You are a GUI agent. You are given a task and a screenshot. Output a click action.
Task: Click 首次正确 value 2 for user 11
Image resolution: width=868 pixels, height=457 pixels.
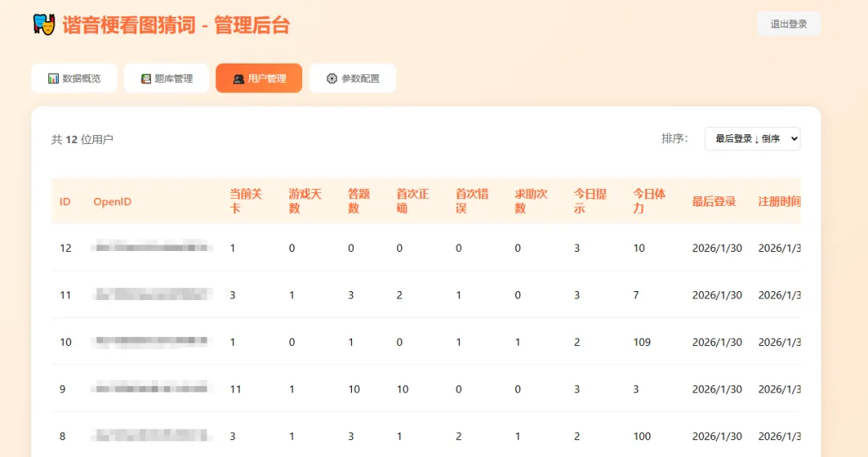click(x=399, y=295)
